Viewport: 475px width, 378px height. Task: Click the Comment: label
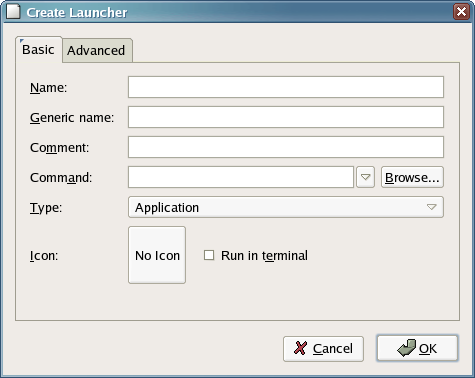point(60,148)
